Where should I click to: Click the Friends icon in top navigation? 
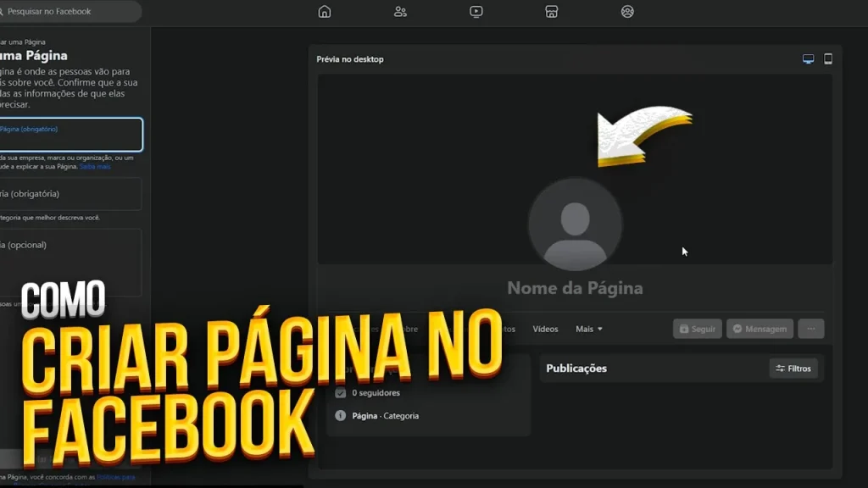pyautogui.click(x=400, y=12)
